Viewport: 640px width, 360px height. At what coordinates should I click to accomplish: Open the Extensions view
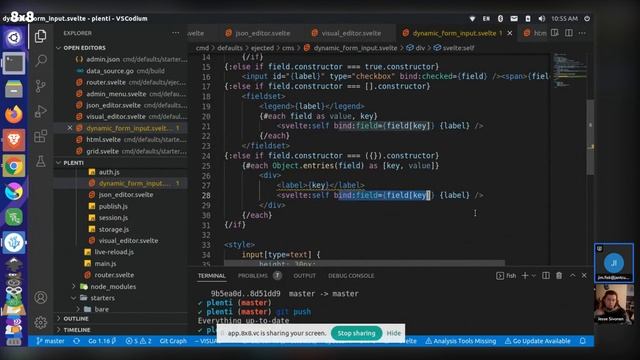40,136
